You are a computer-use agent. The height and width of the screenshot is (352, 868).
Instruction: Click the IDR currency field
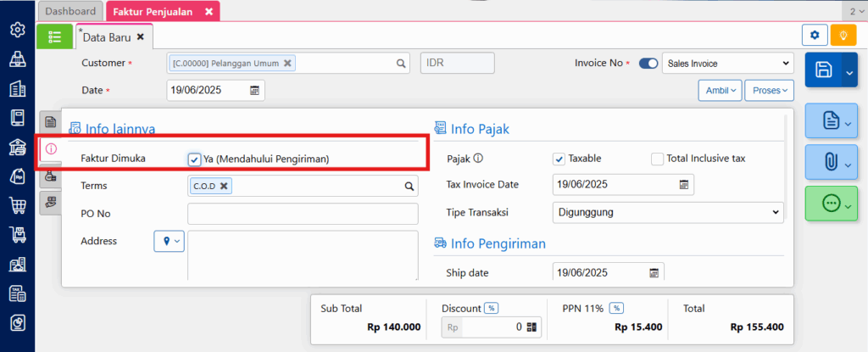point(457,64)
